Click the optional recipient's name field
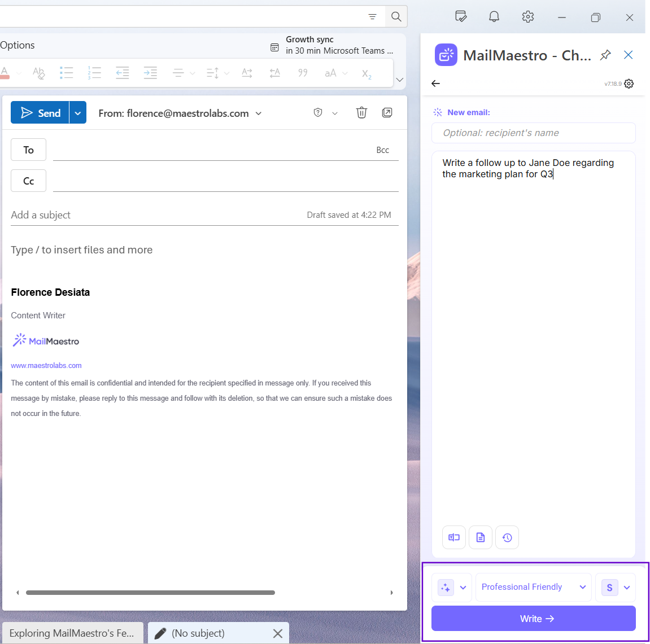This screenshot has height=644, width=650. (533, 133)
